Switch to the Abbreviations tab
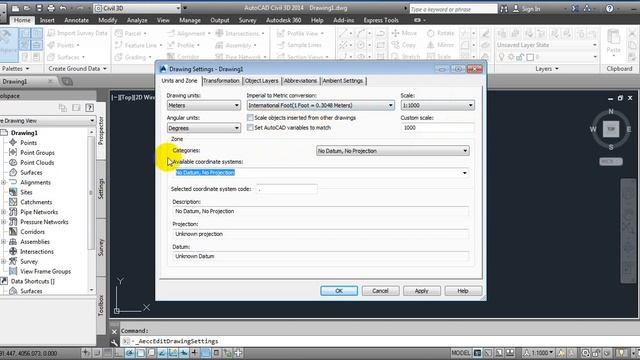The image size is (640, 360). (x=300, y=81)
